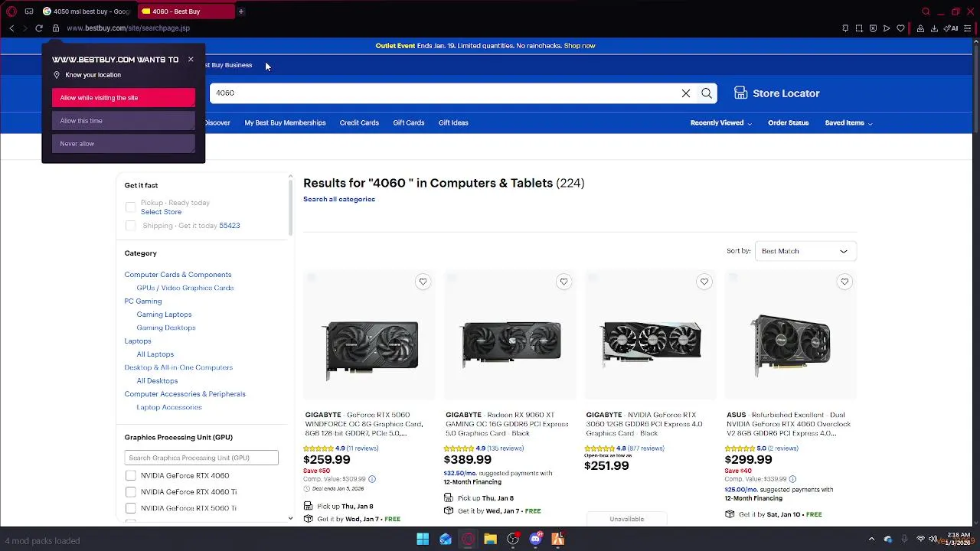Screen dimensions: 980x551
Task: Click the info icon beside Comp. Value $339.99
Action: tap(792, 479)
